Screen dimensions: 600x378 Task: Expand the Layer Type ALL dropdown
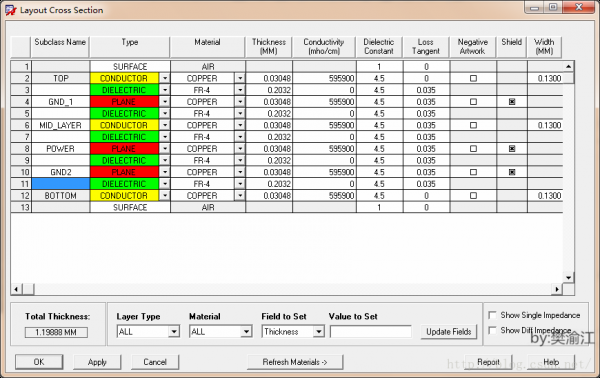click(174, 331)
